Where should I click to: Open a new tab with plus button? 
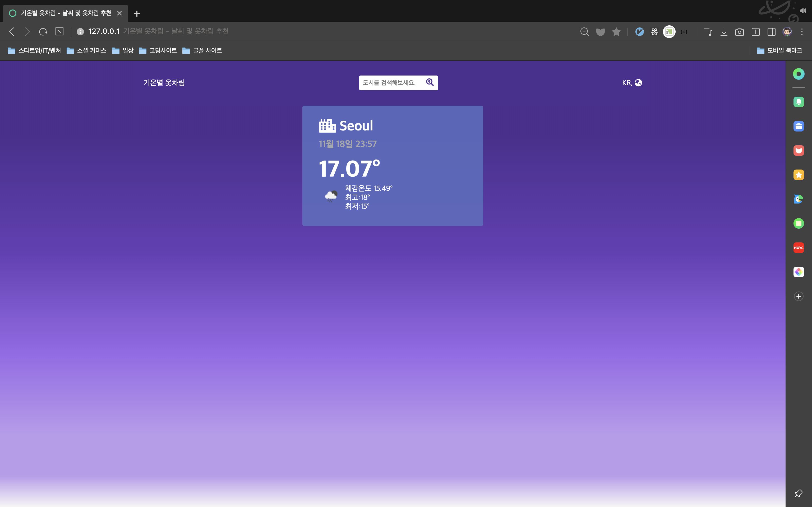tap(137, 14)
